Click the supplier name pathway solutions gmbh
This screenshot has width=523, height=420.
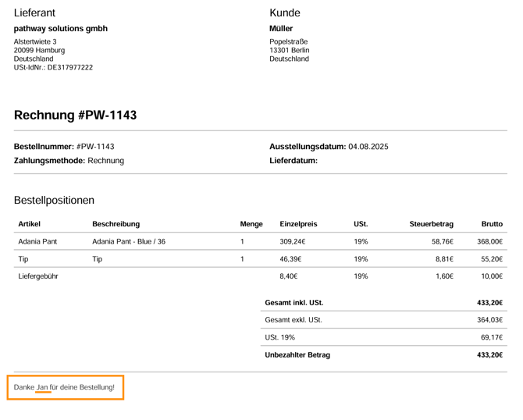pos(61,29)
